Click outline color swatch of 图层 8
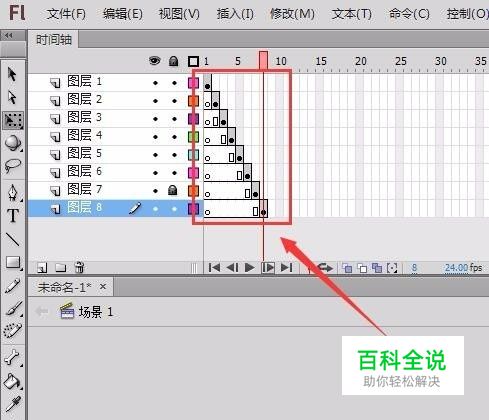489x420 pixels. 193,209
